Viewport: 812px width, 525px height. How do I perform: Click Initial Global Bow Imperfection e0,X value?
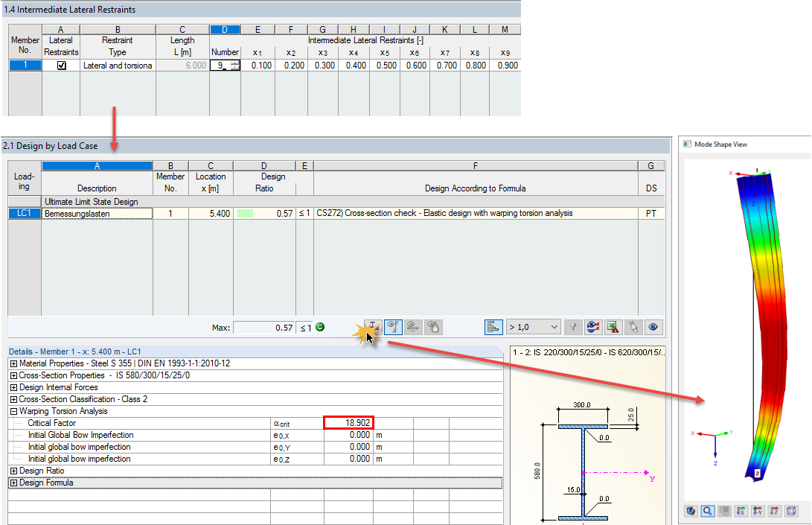348,435
